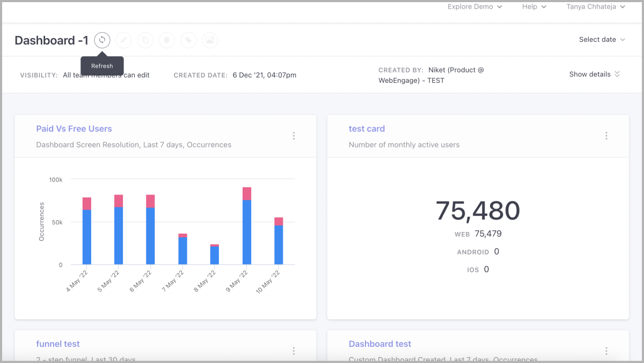Click the test card title link

(367, 129)
